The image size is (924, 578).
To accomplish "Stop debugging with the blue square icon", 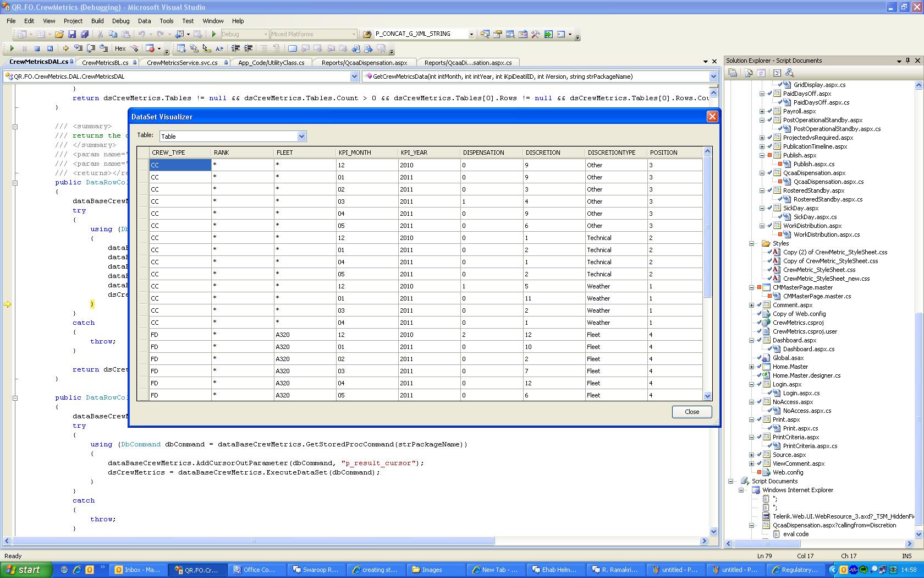I will 37,48.
